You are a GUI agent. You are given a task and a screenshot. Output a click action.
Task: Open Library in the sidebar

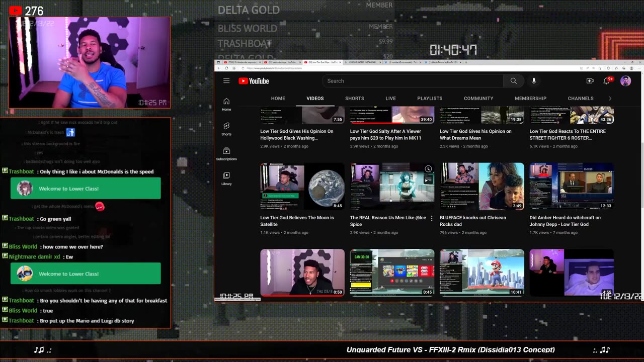pos(226,178)
